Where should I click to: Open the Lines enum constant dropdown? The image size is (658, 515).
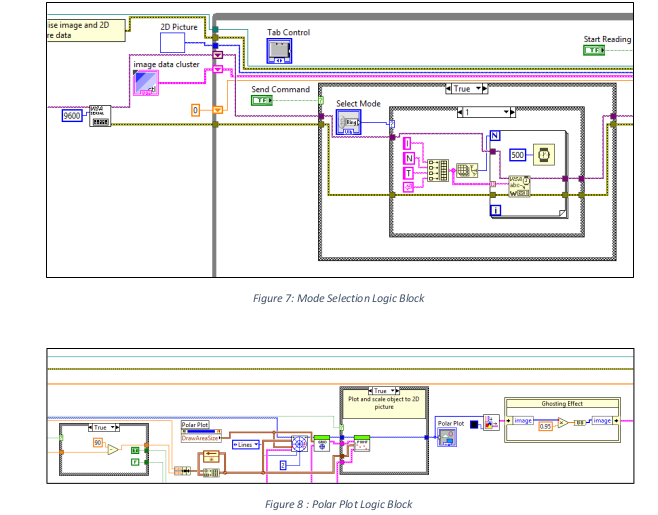[244, 443]
